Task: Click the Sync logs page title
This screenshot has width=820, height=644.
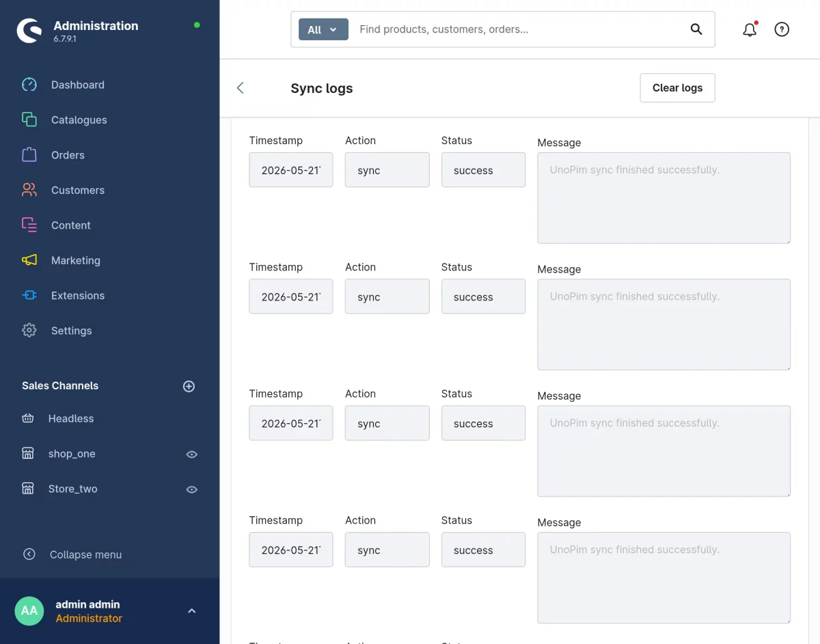Action: click(322, 88)
